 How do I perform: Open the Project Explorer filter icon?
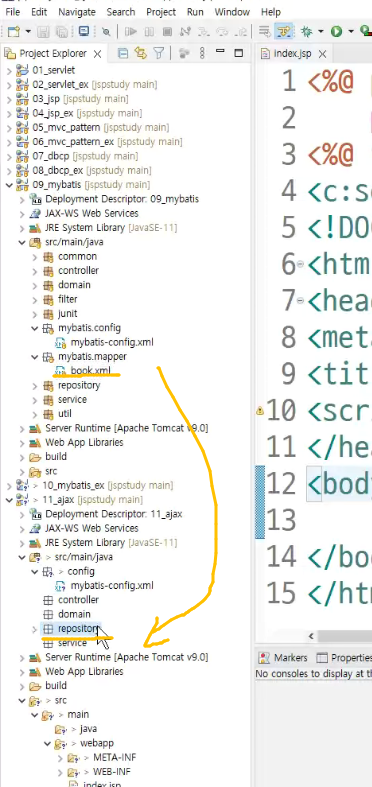[159, 53]
